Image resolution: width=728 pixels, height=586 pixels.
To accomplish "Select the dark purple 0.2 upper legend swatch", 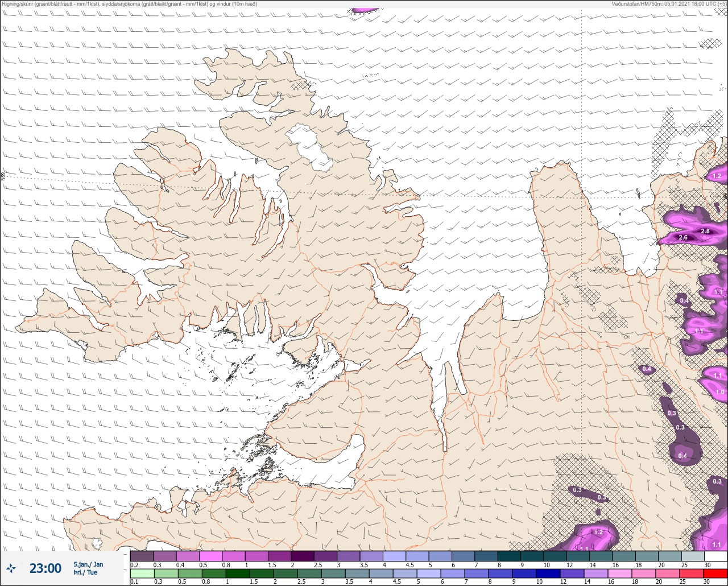I will [x=142, y=556].
